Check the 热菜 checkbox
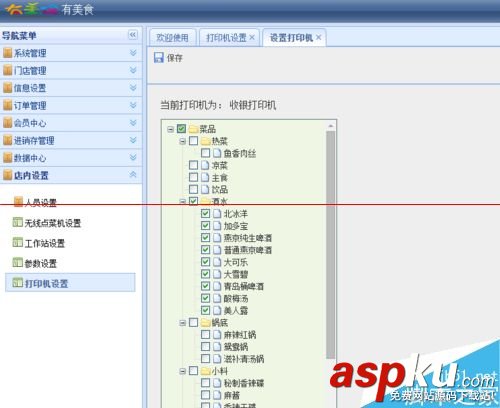The width and height of the screenshot is (500, 408). pyautogui.click(x=193, y=141)
